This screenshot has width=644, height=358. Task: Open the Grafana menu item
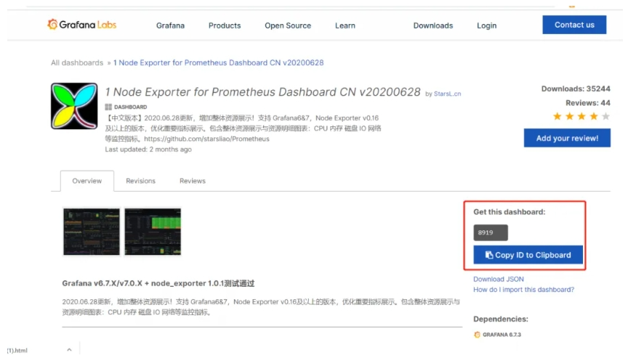170,25
